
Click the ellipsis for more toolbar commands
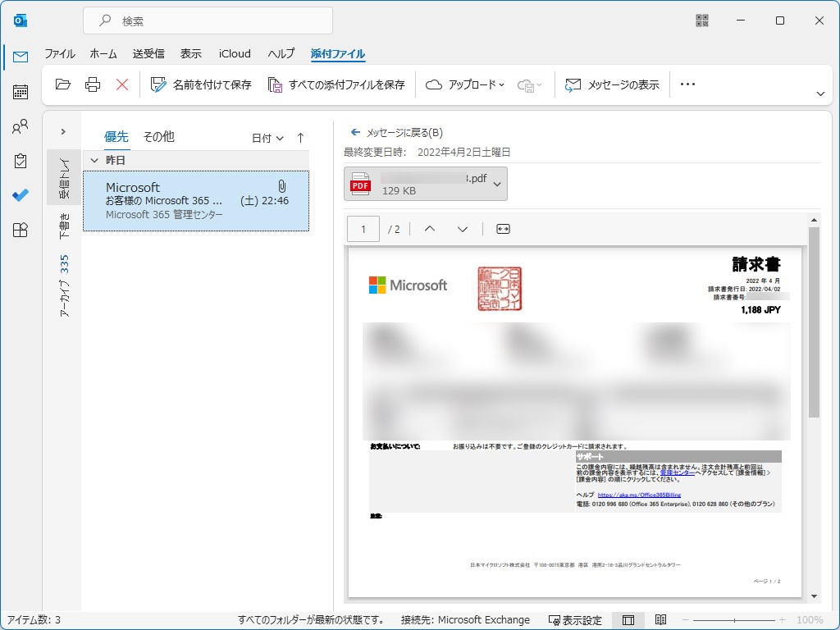687,84
